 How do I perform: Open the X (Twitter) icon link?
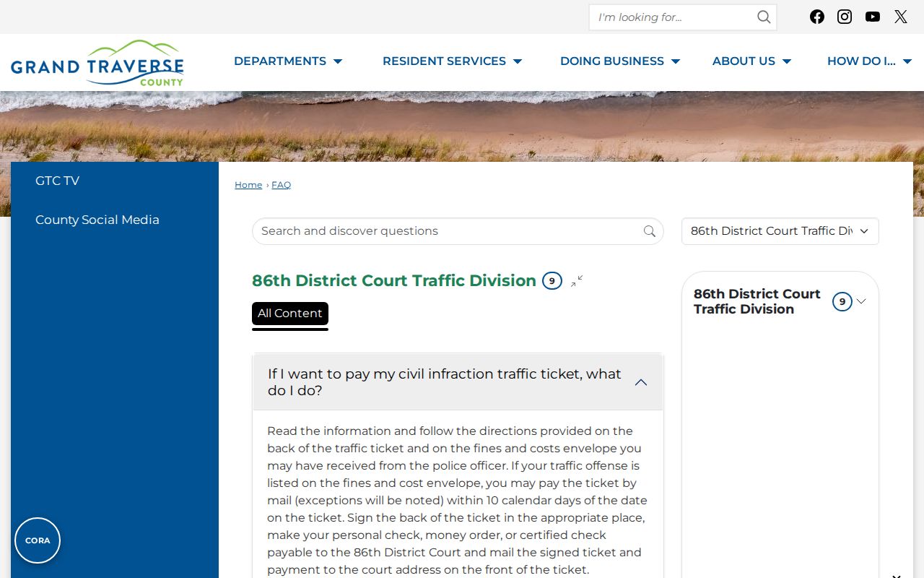901,17
